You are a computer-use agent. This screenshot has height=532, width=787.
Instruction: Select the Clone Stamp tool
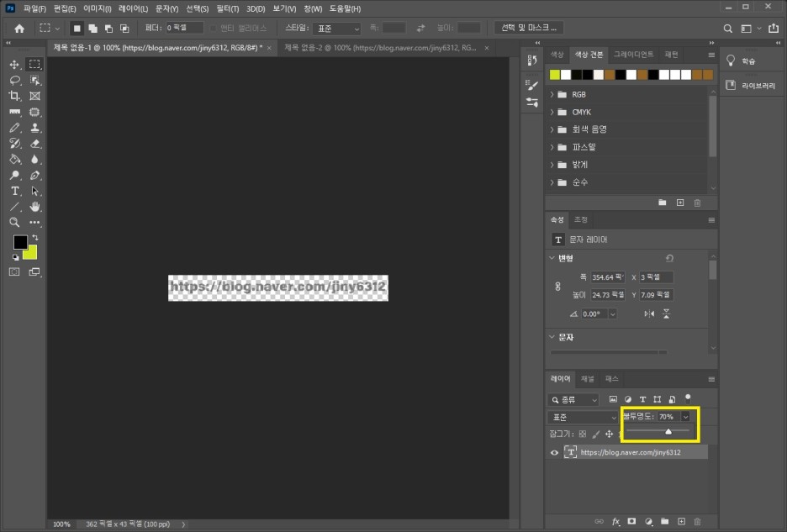(34, 128)
